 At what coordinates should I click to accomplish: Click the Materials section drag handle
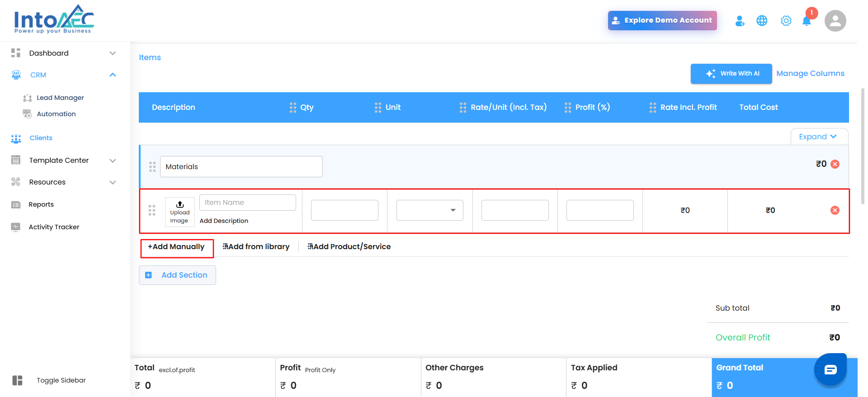tap(152, 167)
